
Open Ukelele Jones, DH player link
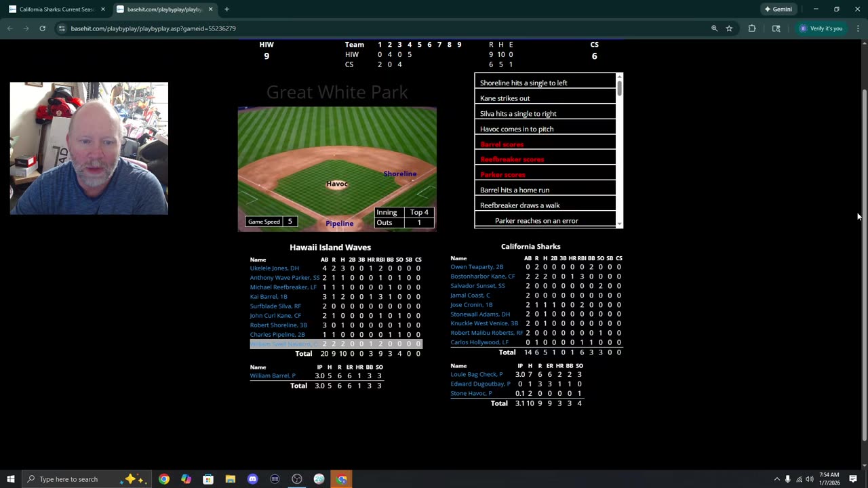274,268
